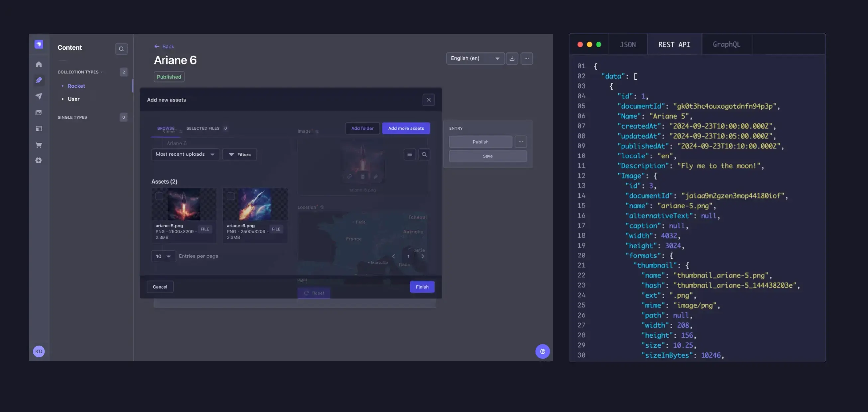Open the Rocket collection type
The height and width of the screenshot is (412, 868).
(76, 86)
